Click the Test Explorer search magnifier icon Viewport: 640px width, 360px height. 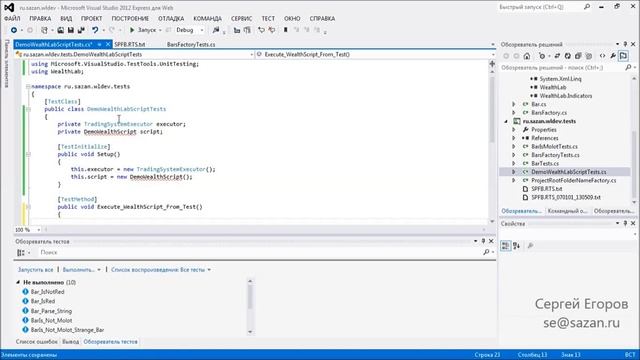pyautogui.click(x=486, y=252)
